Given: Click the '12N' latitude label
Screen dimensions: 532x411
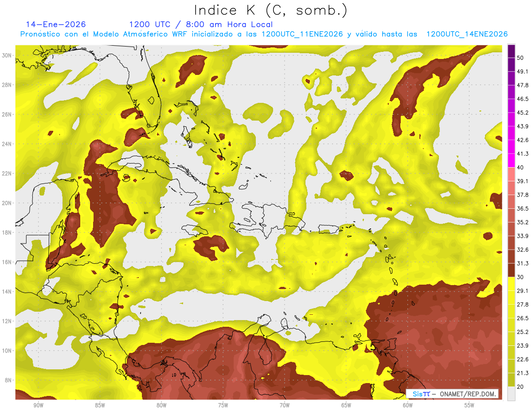Looking at the screenshot, I should click(8, 321).
